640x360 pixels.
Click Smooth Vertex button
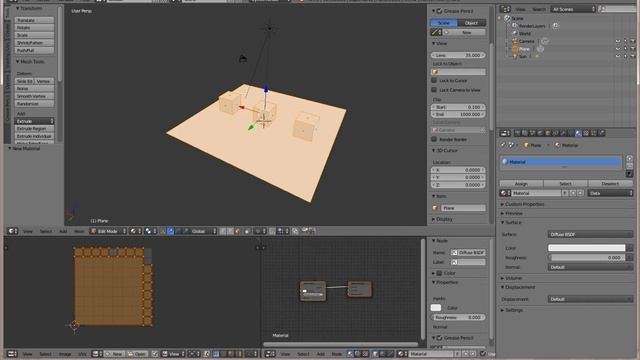[34, 96]
